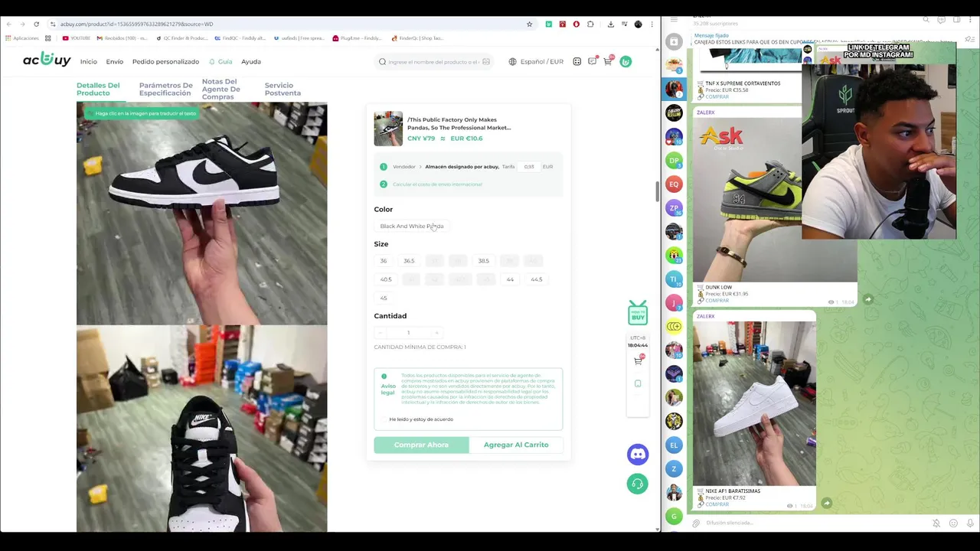The height and width of the screenshot is (551, 980).
Task: Open the YOUTUBE bookmark
Action: tap(77, 38)
